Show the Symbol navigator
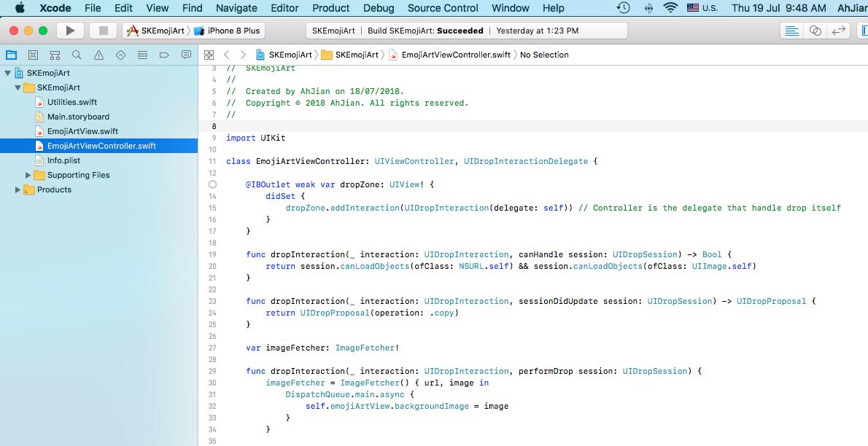 click(55, 55)
